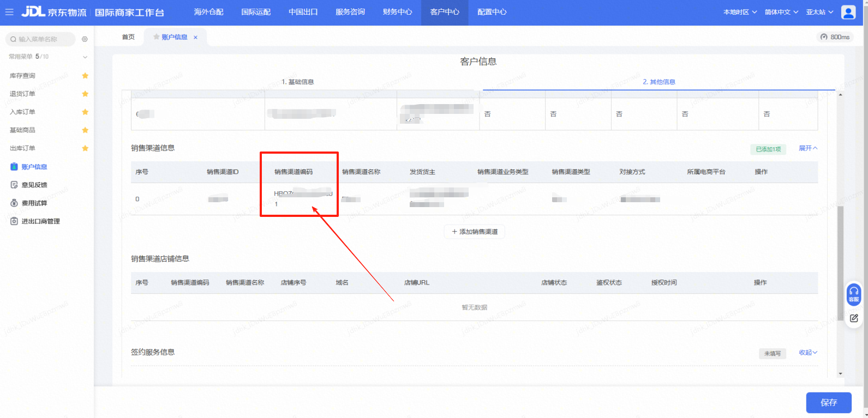Click the 所属电商平台 column header
This screenshot has height=418, width=868.
click(x=706, y=172)
